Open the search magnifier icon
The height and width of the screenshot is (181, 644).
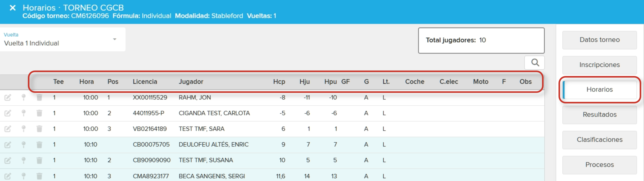535,62
